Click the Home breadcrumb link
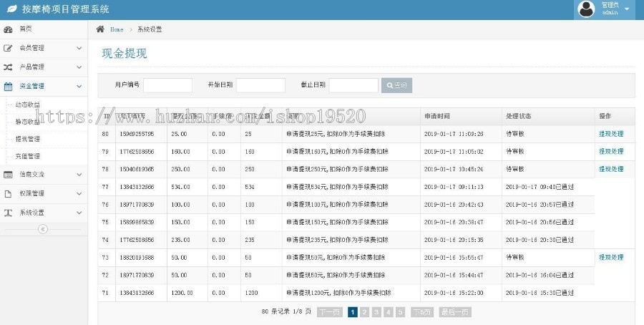Viewport: 644px width, 325px height. pyautogui.click(x=117, y=29)
